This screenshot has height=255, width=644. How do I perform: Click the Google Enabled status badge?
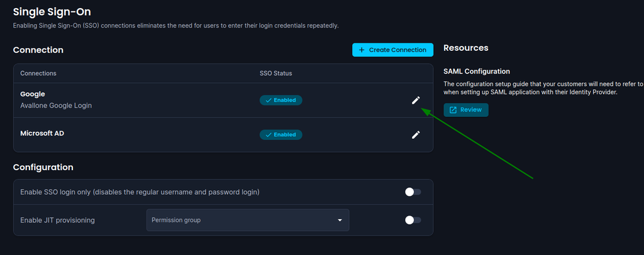(x=281, y=100)
